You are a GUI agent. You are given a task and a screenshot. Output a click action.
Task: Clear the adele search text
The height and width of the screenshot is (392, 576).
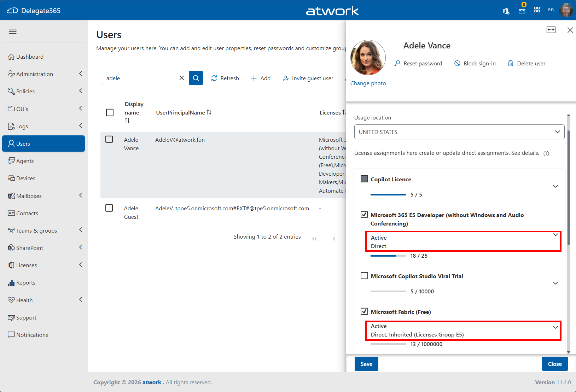(182, 78)
